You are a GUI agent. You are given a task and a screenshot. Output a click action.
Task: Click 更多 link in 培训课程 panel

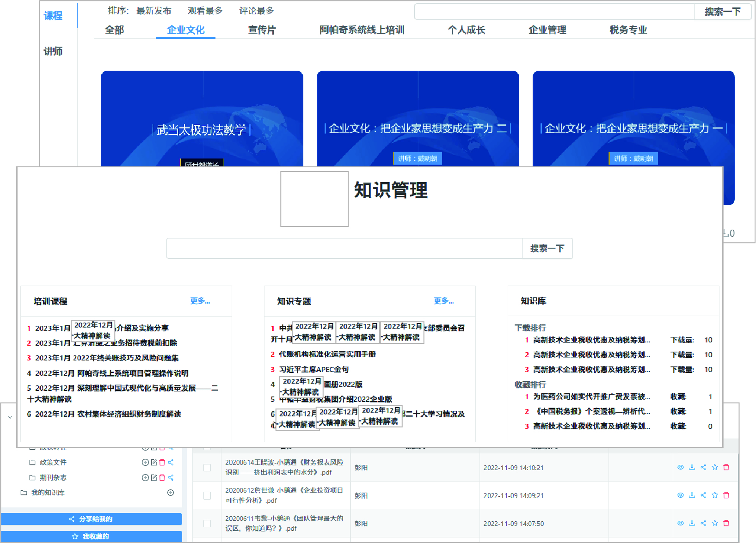(x=200, y=301)
